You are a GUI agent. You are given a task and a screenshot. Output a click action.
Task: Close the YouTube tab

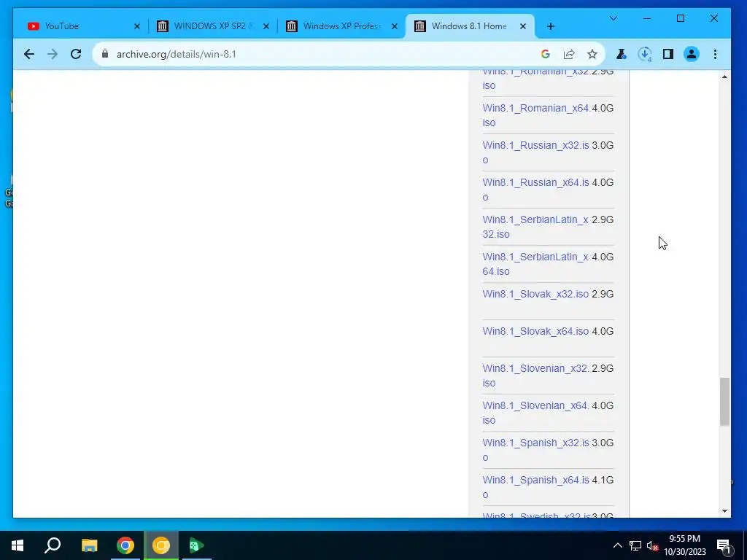click(137, 26)
